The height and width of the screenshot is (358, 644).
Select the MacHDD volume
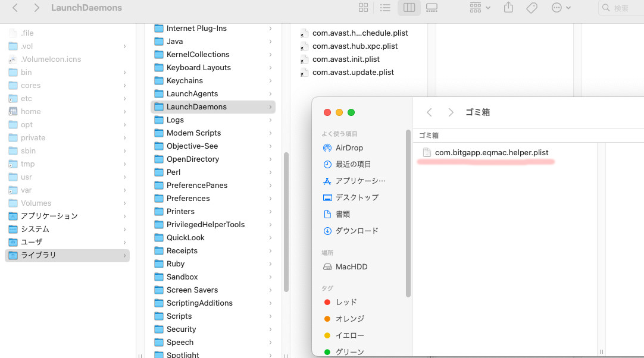(x=351, y=267)
